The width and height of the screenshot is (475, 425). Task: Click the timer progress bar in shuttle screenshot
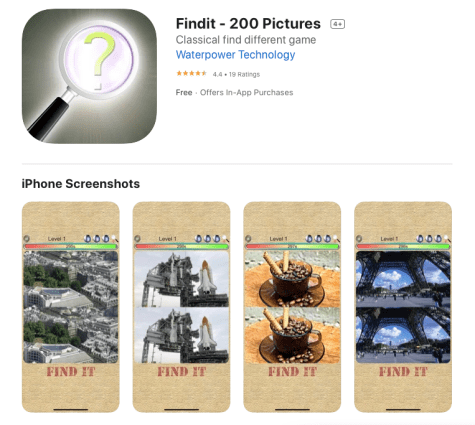[181, 247]
